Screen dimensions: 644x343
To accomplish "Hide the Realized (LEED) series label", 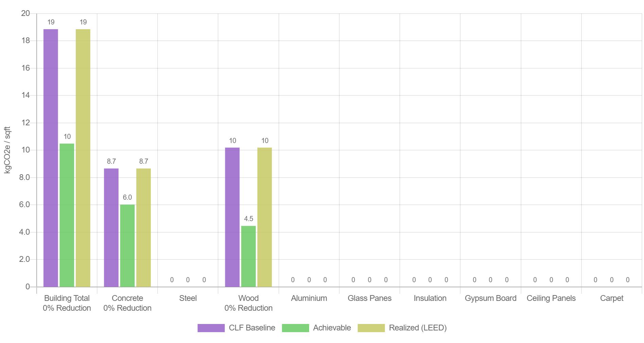I will tap(418, 328).
